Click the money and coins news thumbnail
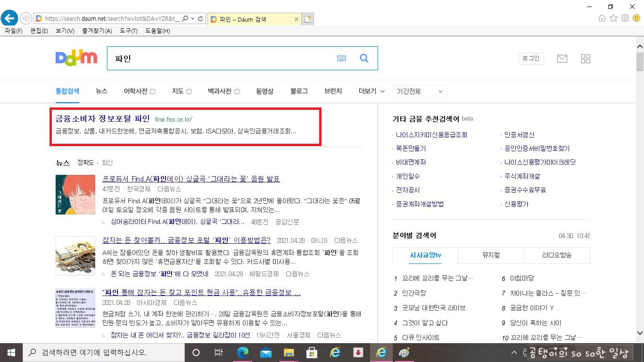The width and height of the screenshot is (644, 362). point(75,255)
